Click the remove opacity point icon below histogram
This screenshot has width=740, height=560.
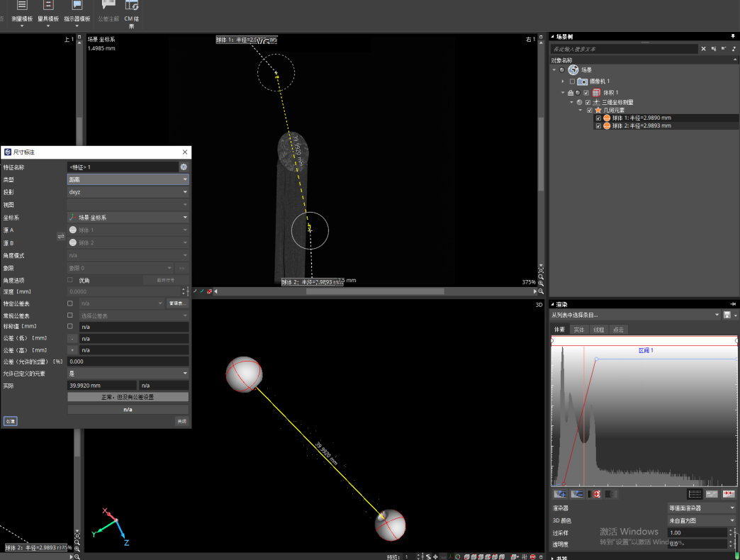click(577, 494)
